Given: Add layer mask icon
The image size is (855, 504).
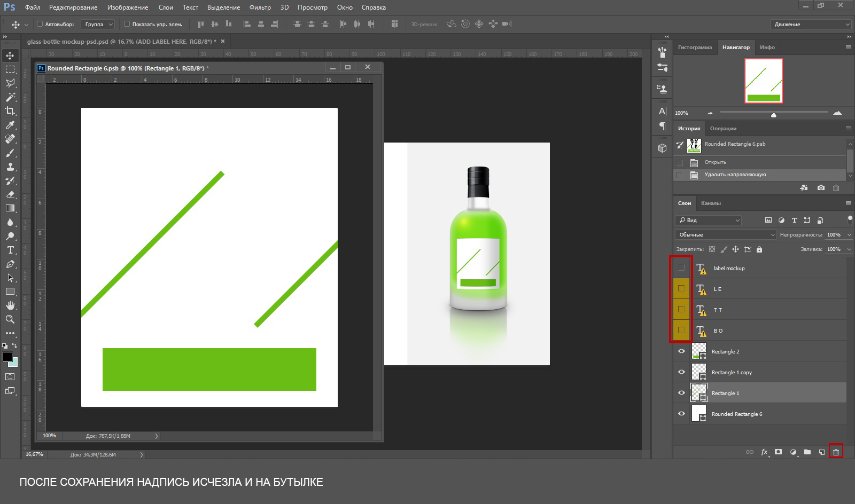Looking at the screenshot, I should (779, 452).
